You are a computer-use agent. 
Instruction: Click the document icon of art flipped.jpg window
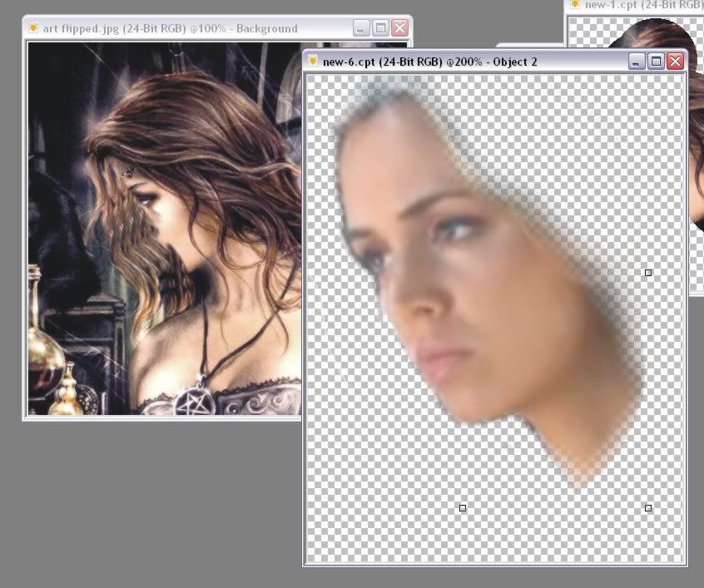click(x=33, y=27)
